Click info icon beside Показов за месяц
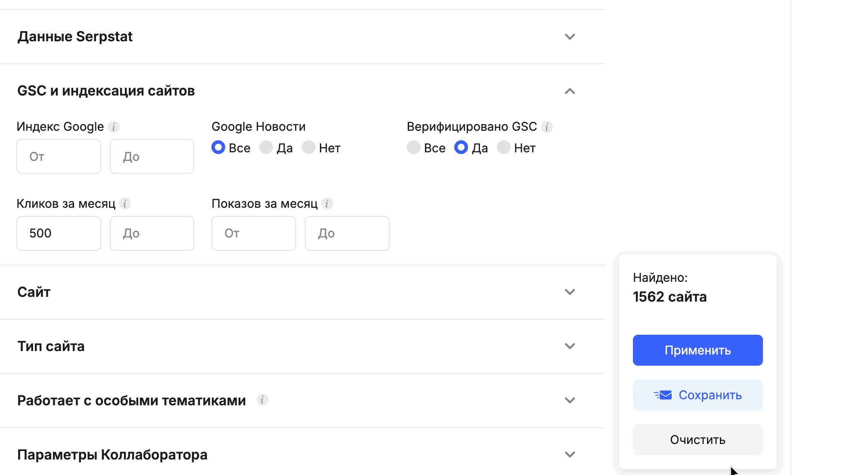 pyautogui.click(x=327, y=204)
